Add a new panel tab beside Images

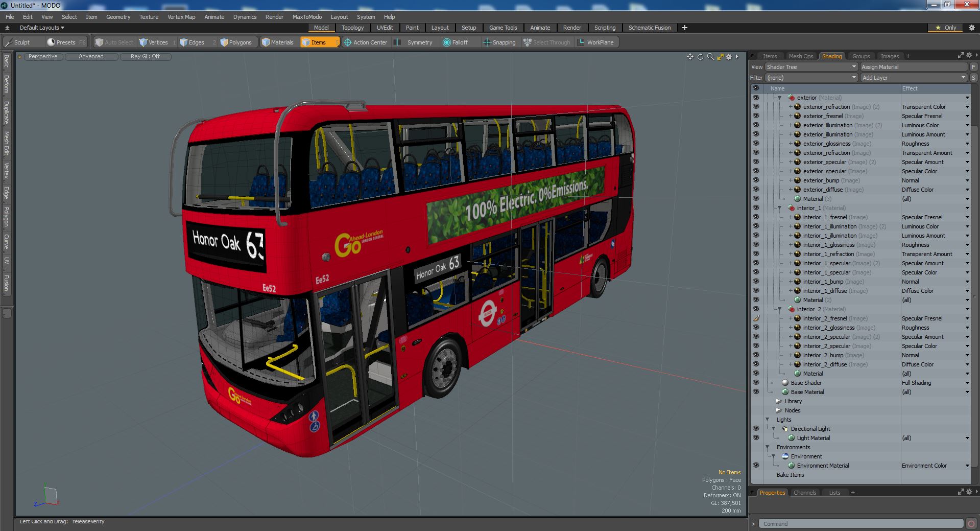pos(908,56)
